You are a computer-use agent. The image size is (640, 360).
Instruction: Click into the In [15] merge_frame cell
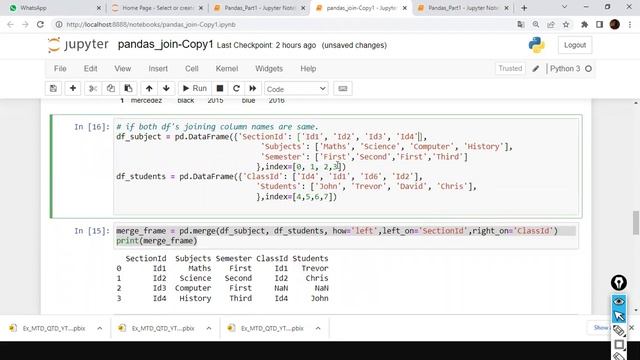click(x=346, y=236)
